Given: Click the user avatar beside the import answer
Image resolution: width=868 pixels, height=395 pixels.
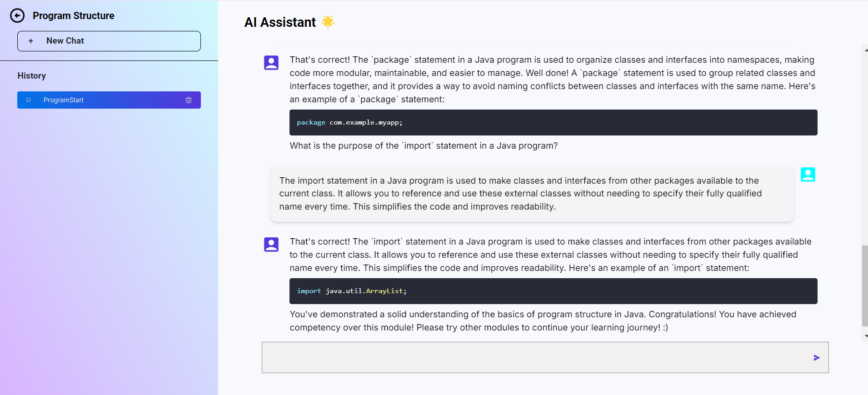Looking at the screenshot, I should point(808,175).
